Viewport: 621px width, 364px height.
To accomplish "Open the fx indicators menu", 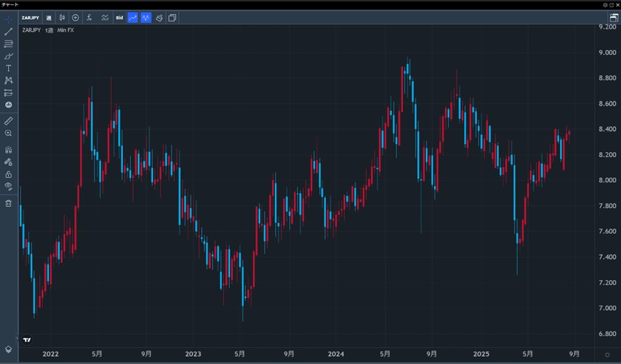I will pos(89,18).
